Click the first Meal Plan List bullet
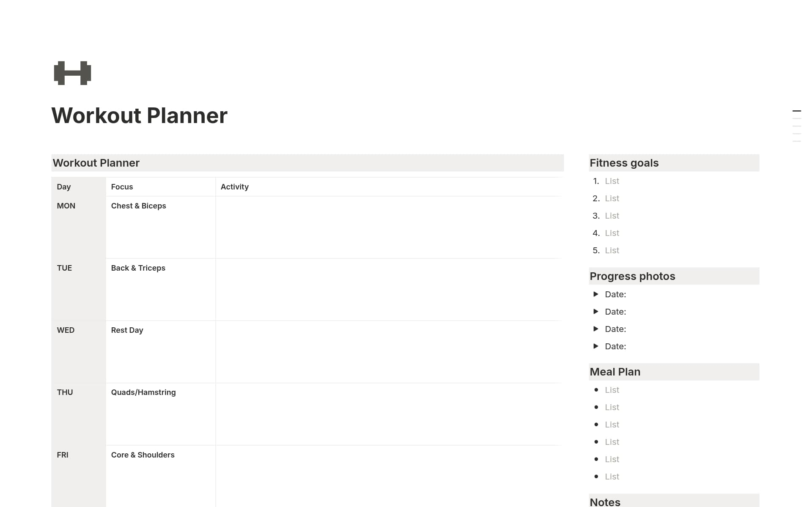The width and height of the screenshot is (812, 507). click(612, 389)
